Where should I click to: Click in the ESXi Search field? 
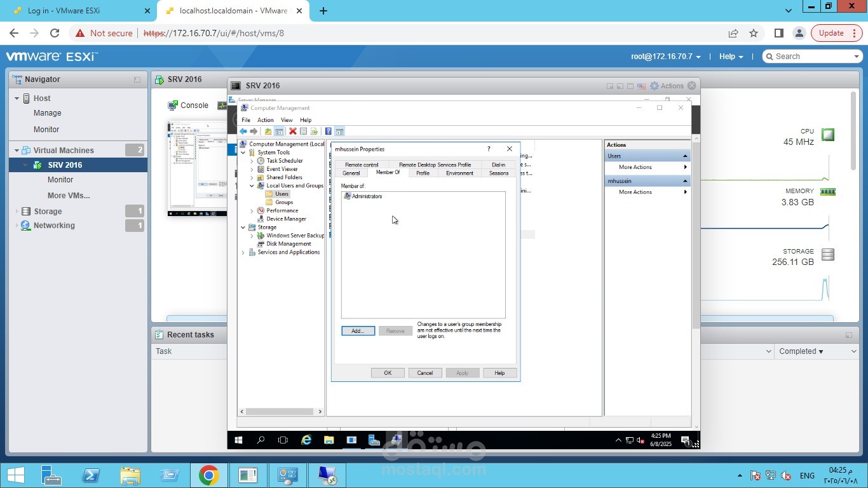click(x=812, y=57)
